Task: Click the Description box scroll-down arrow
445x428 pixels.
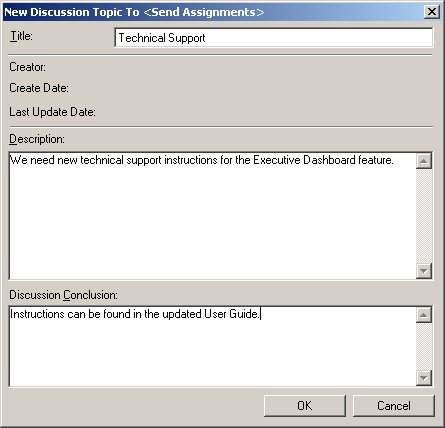Action: 424,270
